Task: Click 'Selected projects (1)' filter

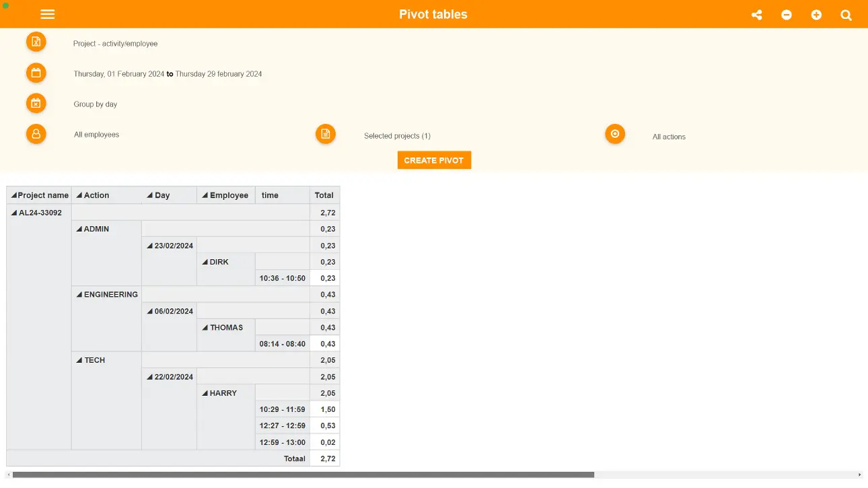Action: click(x=397, y=136)
